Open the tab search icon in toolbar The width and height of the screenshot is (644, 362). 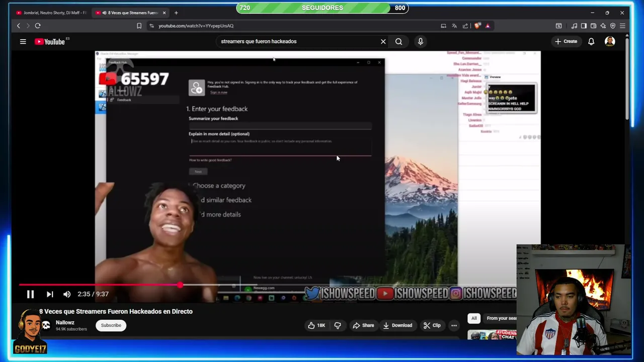558,26
